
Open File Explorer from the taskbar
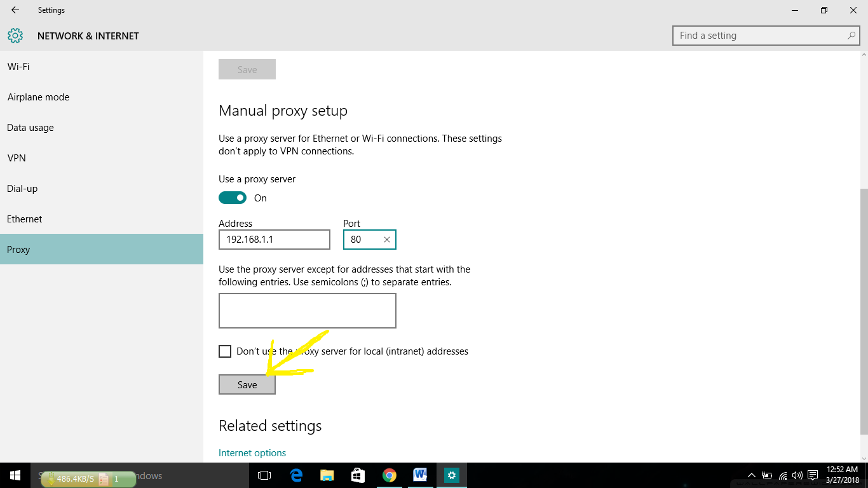tap(327, 475)
